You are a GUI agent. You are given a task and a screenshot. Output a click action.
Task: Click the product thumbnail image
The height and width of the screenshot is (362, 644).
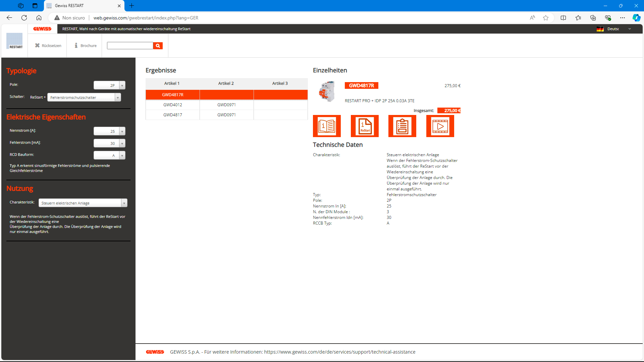click(x=327, y=91)
